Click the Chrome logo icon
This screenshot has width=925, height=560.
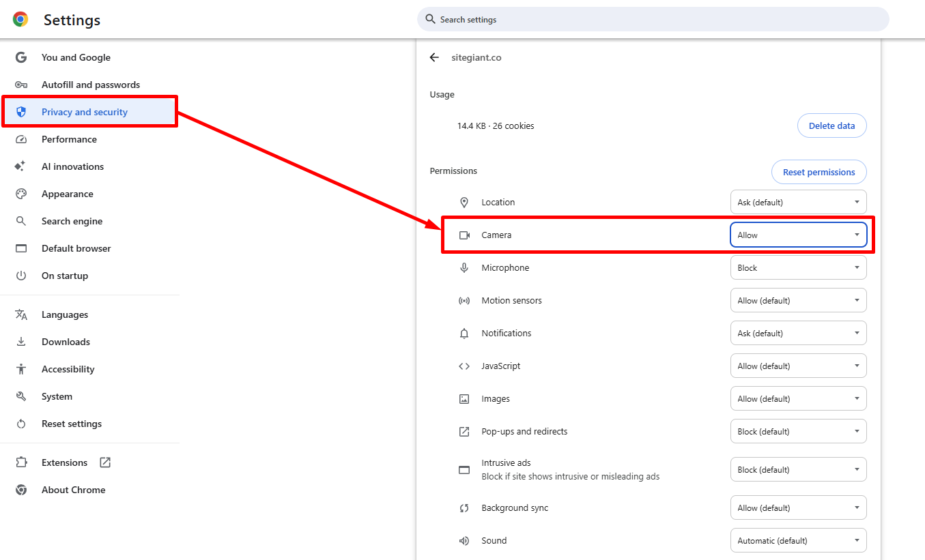20,20
